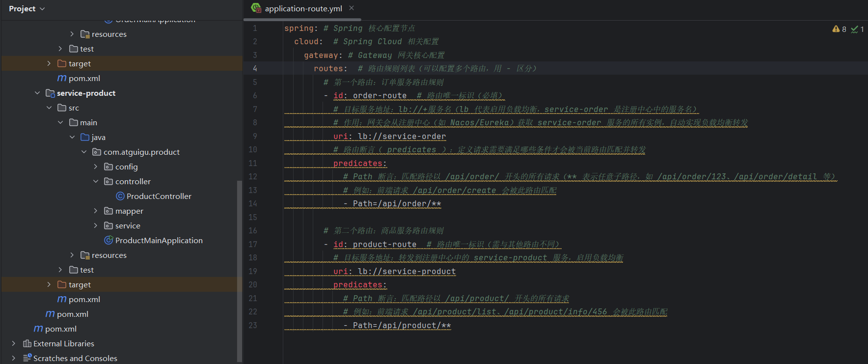Click '- Path=/api/order/**' line

(x=392, y=204)
